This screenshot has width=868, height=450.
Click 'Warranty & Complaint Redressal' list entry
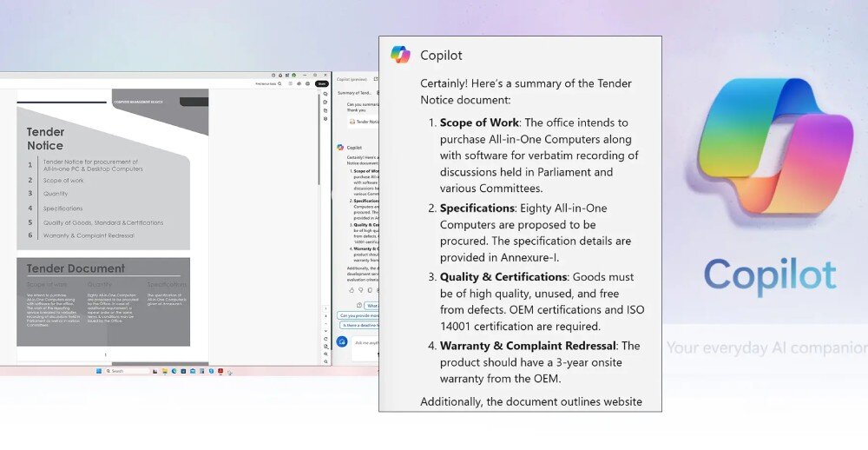click(x=89, y=235)
